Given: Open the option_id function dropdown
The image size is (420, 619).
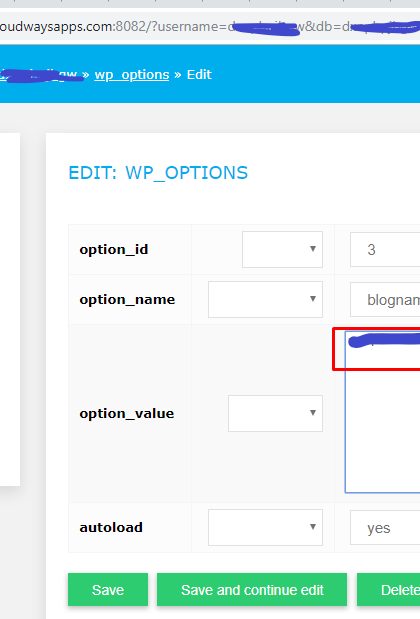Looking at the screenshot, I should pos(282,249).
